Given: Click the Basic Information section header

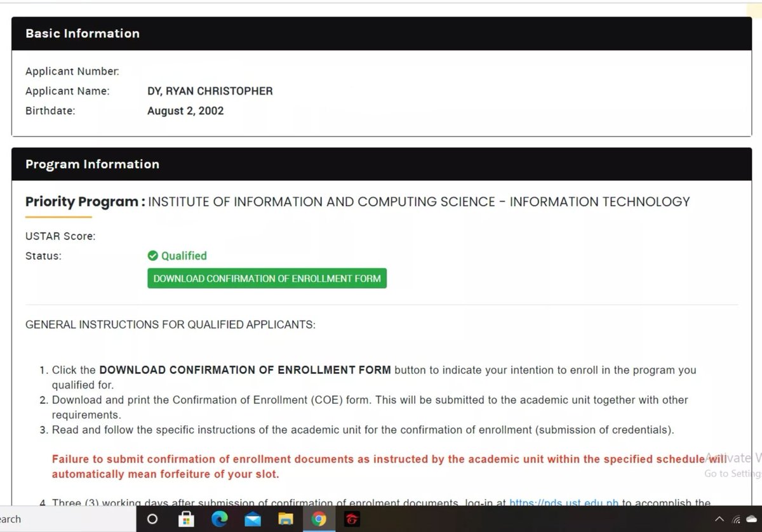Looking at the screenshot, I should [381, 34].
